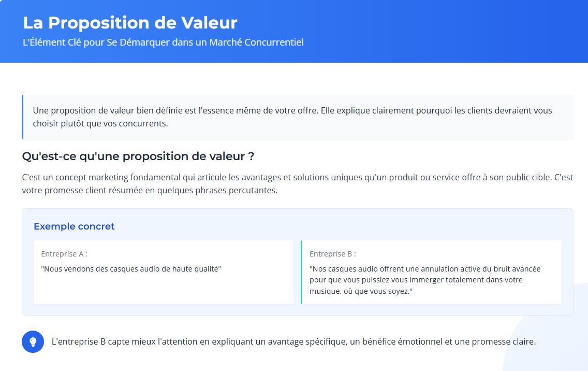This screenshot has height=371, width=588.
Task: Select the "Qu'est-ce qu'une proposition de valeur ?" heading
Action: pyautogui.click(x=138, y=156)
